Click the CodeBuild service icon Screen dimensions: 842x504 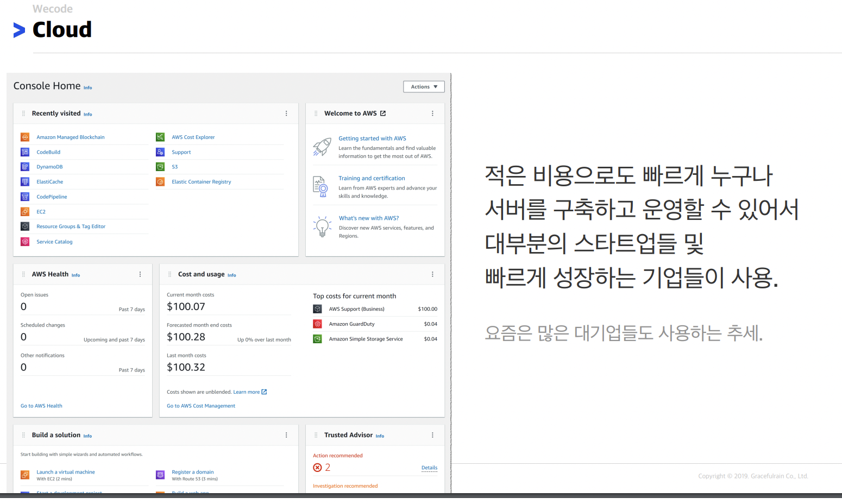click(25, 152)
